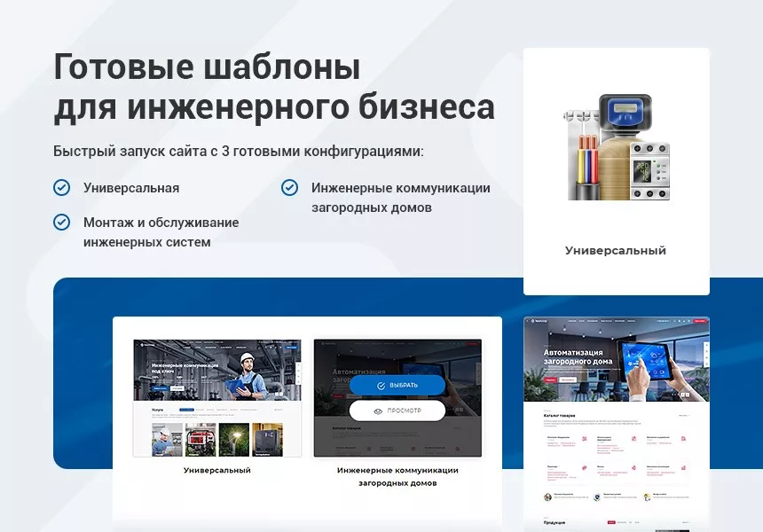Open a red category icon in Каталог товаров grid
Screen dimensions: 763x532
[x=584, y=440]
